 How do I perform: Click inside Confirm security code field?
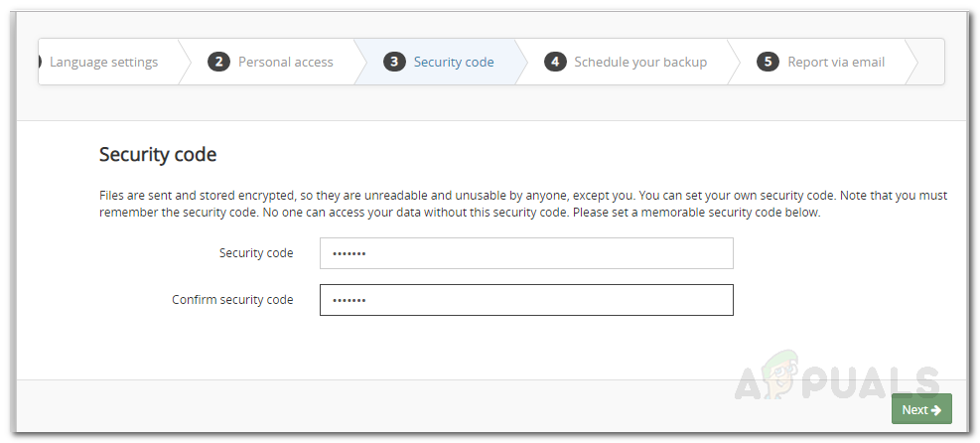tap(526, 300)
